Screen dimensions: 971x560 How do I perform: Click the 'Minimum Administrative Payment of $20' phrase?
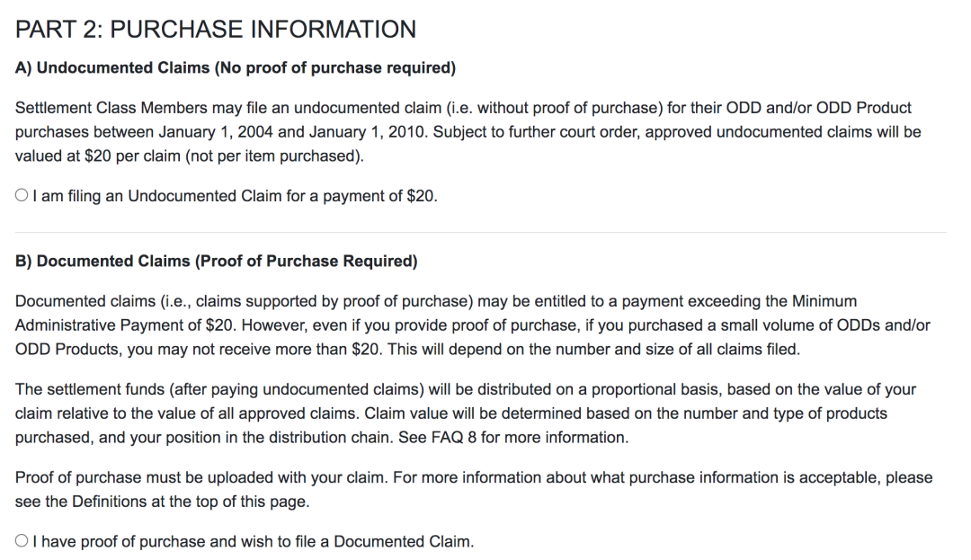tap(432, 313)
